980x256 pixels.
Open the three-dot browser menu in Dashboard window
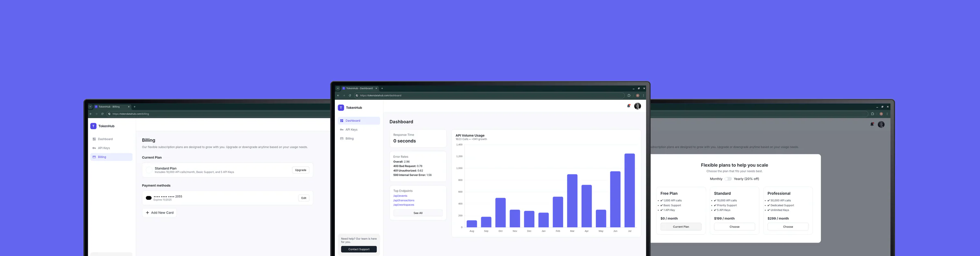[644, 95]
